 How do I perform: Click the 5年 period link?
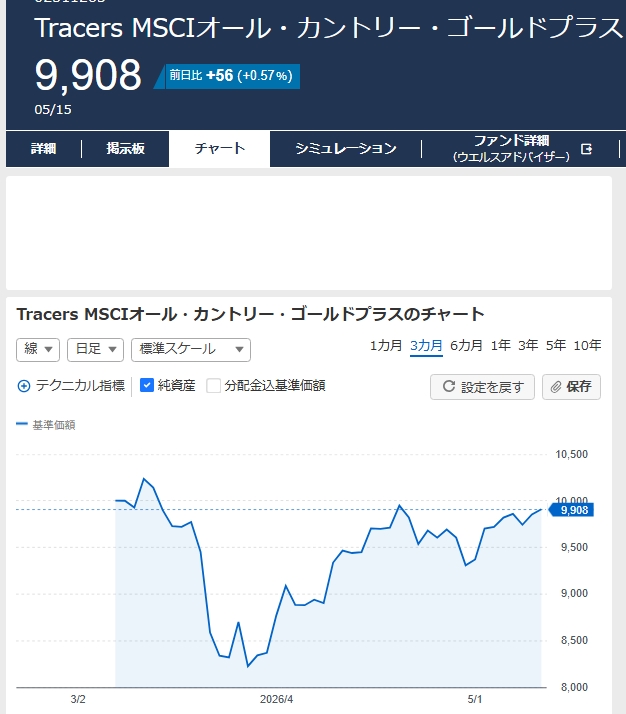[x=556, y=346]
